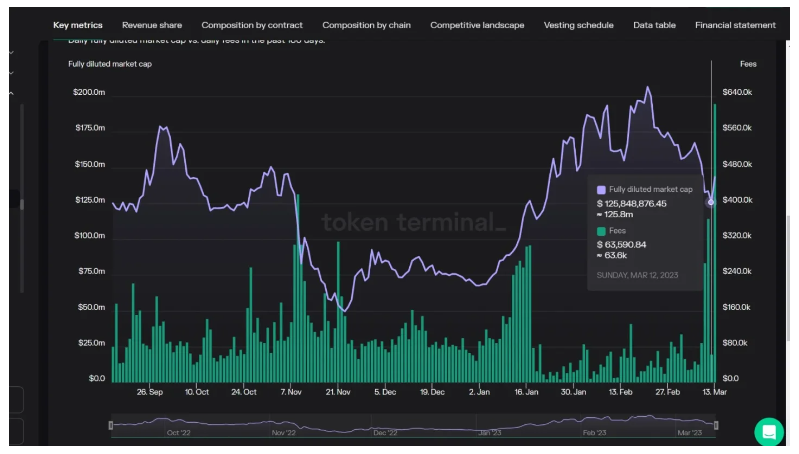This screenshot has width=799, height=454.
Task: Click "Dec '22" in the range navigator
Action: click(x=385, y=433)
